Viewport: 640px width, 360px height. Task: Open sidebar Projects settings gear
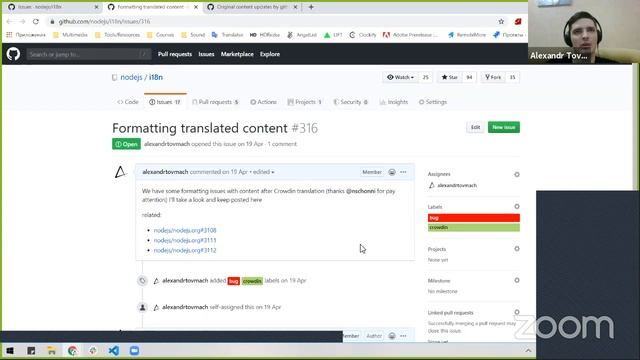(517, 249)
